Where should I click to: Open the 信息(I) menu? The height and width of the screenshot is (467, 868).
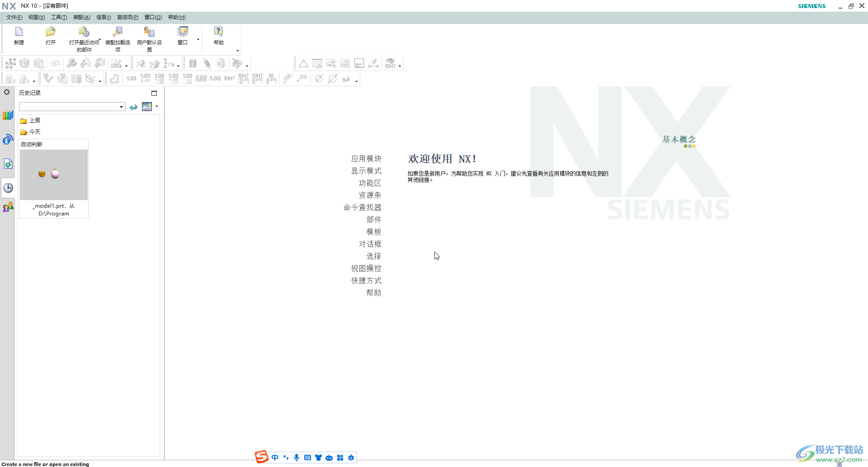[x=104, y=17]
